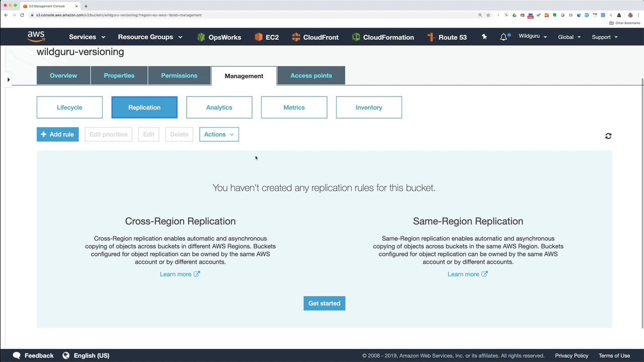Open the Support dropdown
644x362 pixels.
[x=604, y=37]
